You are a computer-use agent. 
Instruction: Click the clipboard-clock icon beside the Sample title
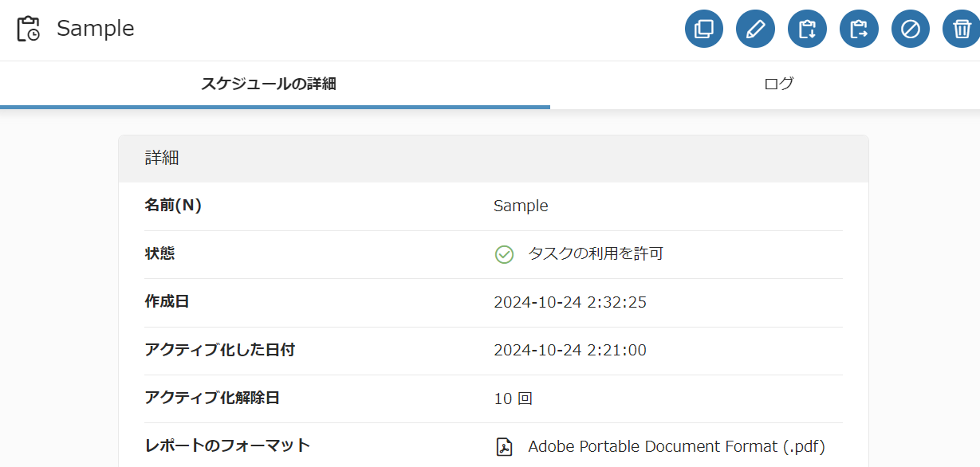point(28,29)
